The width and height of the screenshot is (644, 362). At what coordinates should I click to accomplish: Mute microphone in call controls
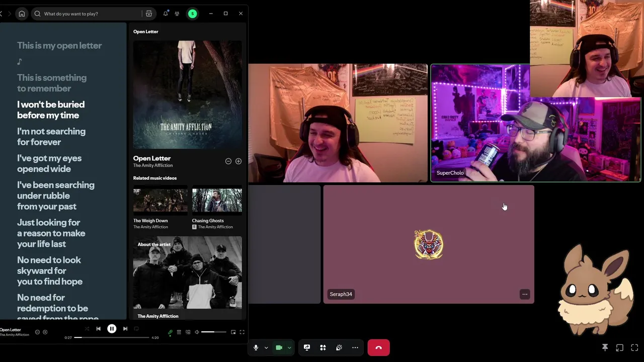point(256,347)
